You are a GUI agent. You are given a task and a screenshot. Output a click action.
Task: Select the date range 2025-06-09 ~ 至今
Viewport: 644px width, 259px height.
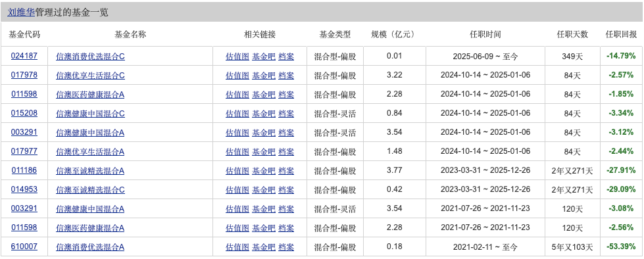(x=485, y=57)
